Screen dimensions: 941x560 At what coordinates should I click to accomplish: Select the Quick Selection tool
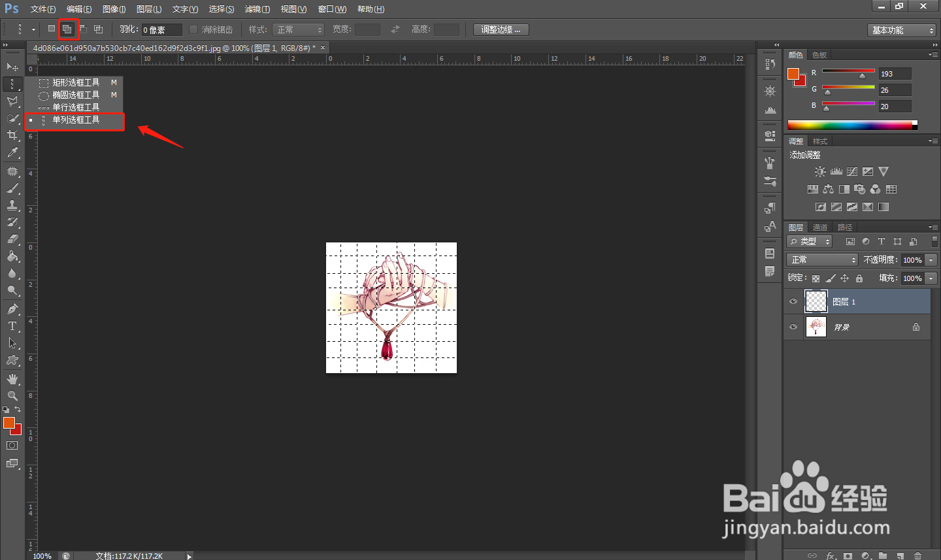(x=12, y=118)
